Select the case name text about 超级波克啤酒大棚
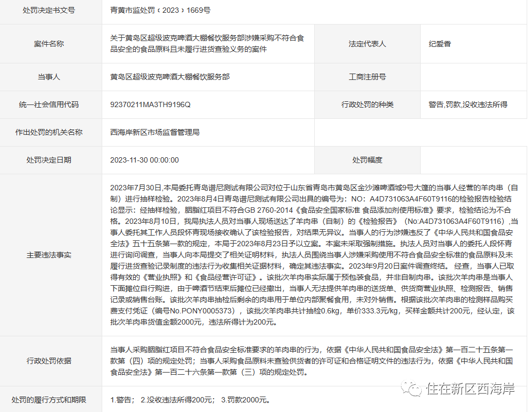This screenshot has height=412, width=532. pyautogui.click(x=207, y=44)
